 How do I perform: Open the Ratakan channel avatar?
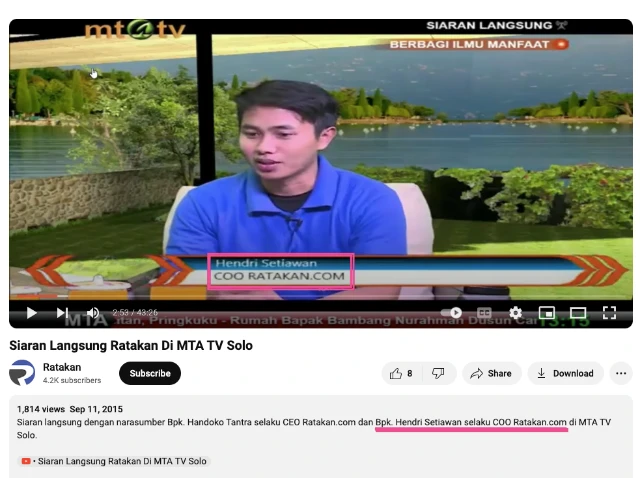click(x=22, y=373)
